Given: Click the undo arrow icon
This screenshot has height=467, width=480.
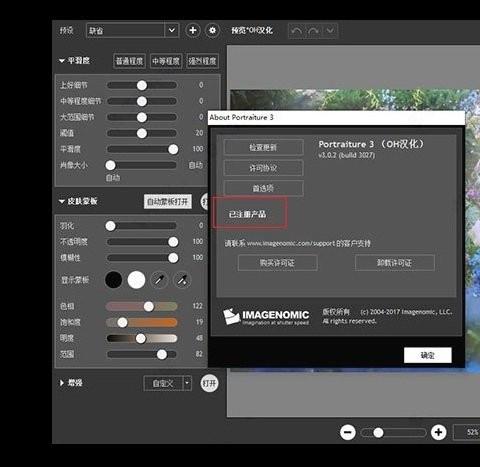Looking at the screenshot, I should tap(296, 31).
